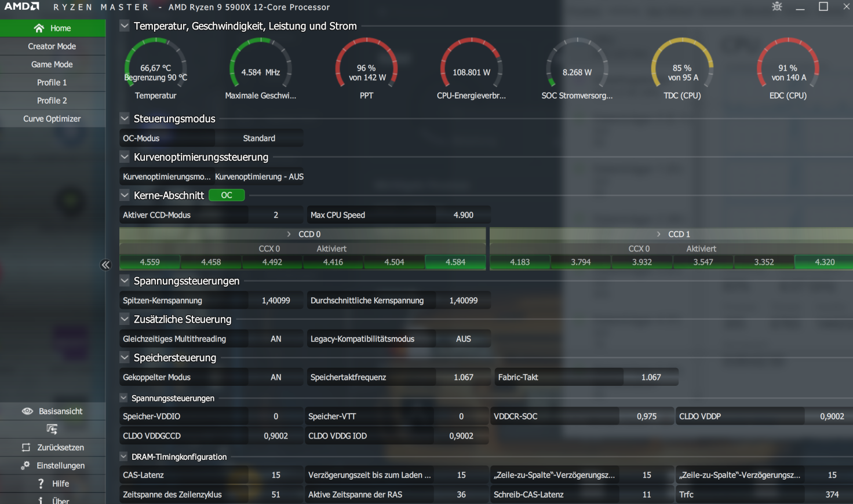
Task: Open the Curve Optimizer page
Action: point(52,118)
